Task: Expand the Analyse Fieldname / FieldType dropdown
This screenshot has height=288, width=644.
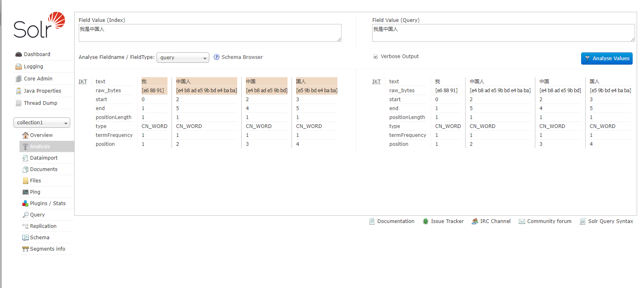Action: click(x=183, y=58)
